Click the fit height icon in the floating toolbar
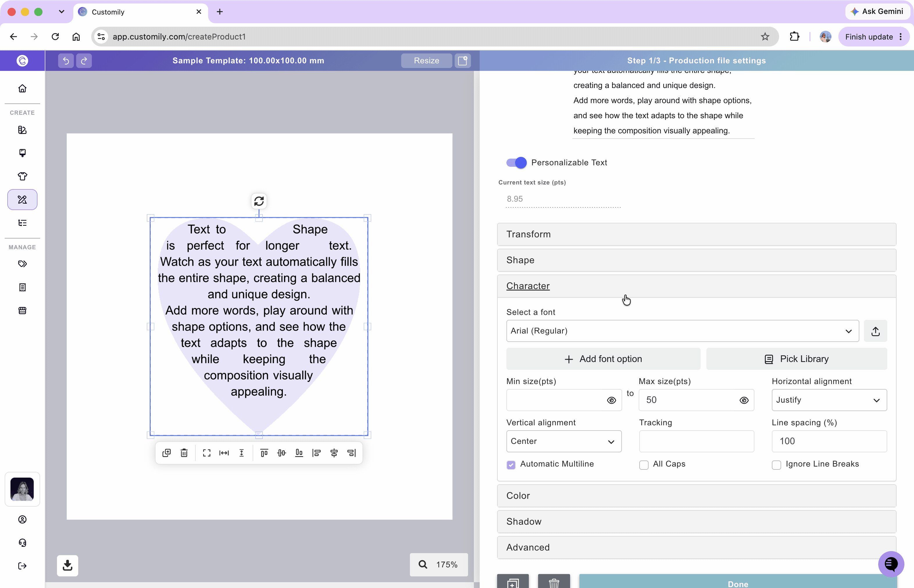The image size is (914, 588). (242, 453)
